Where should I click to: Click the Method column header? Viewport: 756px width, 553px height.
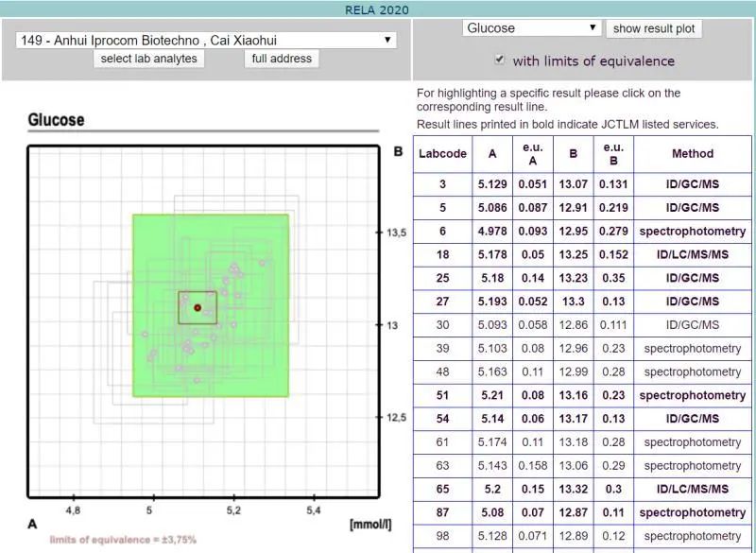click(x=693, y=153)
